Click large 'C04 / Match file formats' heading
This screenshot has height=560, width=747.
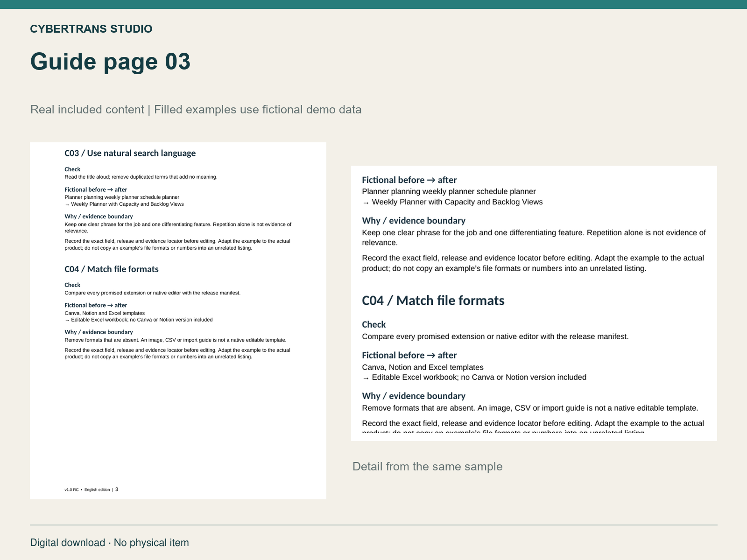(433, 301)
